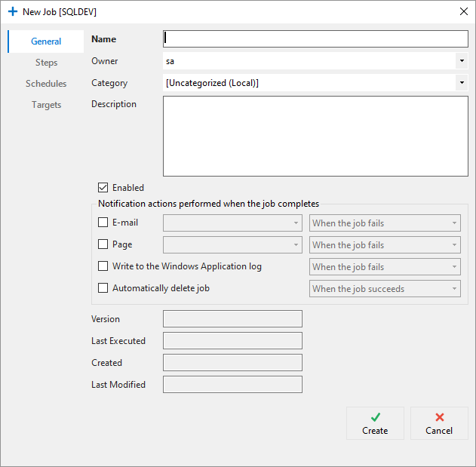This screenshot has width=476, height=467.
Task: Tick the Page notification checkbox
Action: [x=103, y=244]
